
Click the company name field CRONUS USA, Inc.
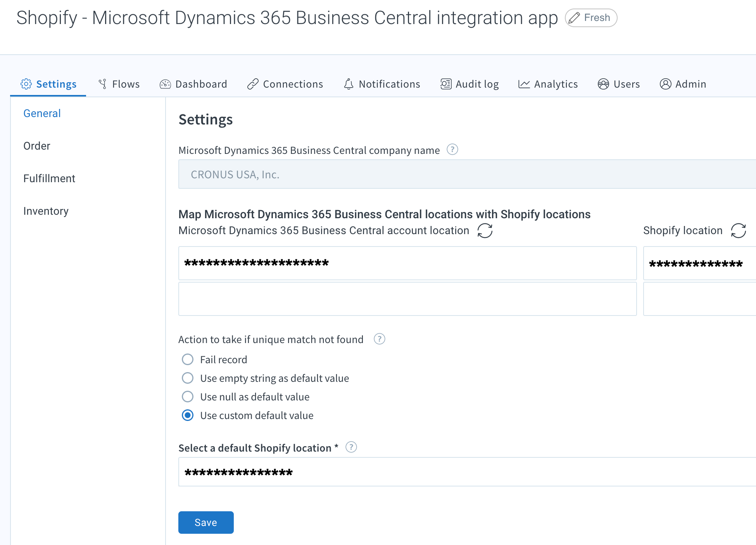point(467,174)
